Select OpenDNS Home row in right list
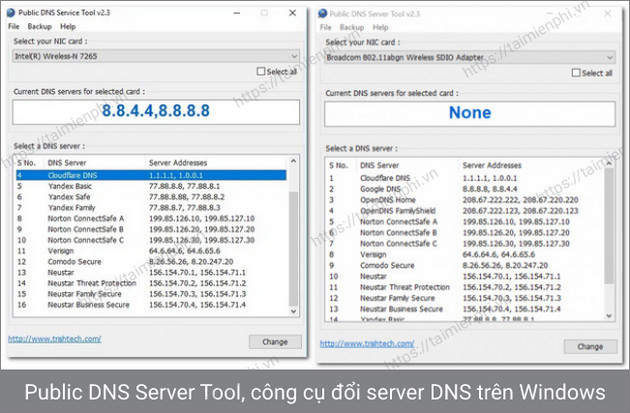 coord(465,200)
